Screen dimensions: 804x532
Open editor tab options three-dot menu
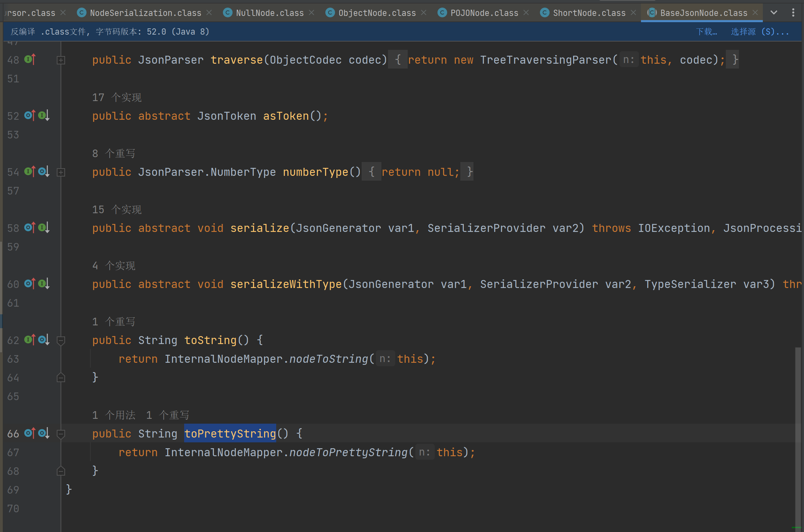pyautogui.click(x=793, y=13)
